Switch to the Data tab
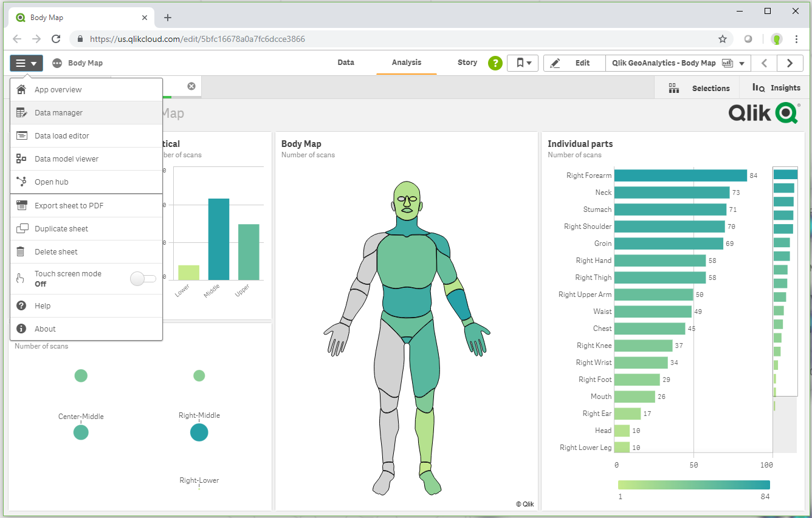812x518 pixels. 346,62
